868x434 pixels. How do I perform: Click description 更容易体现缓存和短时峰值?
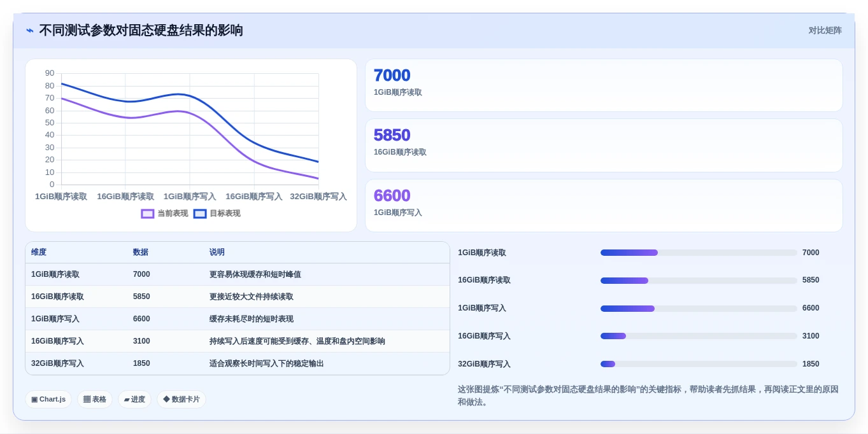(255, 275)
